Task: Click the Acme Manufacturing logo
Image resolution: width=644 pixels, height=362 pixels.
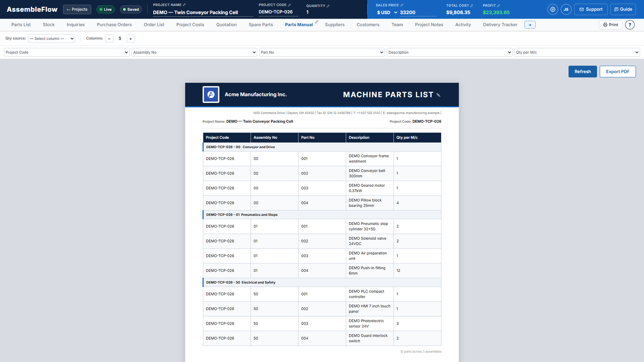Action: [x=211, y=95]
